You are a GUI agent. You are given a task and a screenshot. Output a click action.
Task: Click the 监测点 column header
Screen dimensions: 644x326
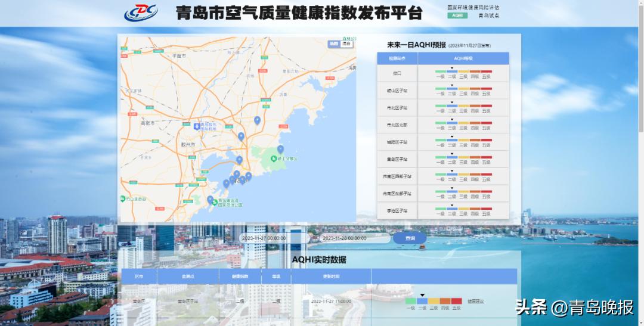click(x=188, y=277)
